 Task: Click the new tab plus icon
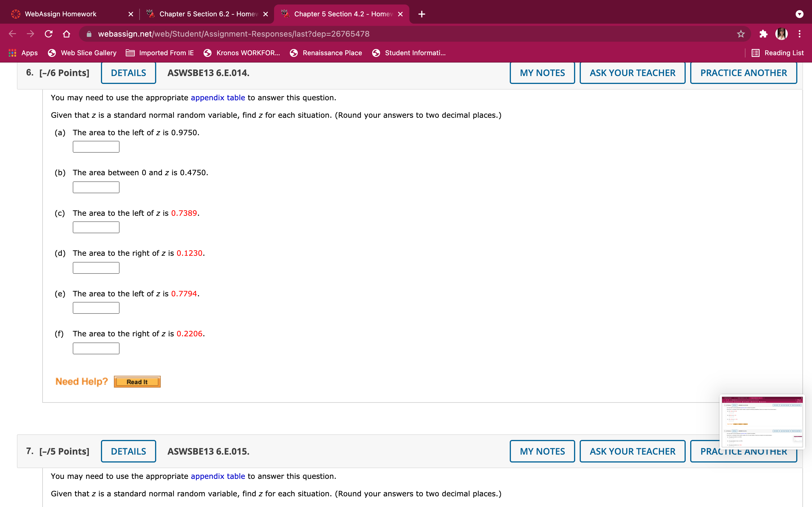[x=422, y=14]
